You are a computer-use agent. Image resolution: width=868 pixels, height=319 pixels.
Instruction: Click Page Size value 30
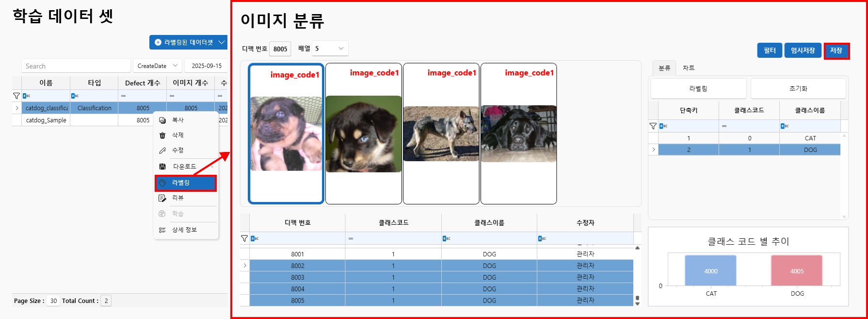(x=53, y=301)
